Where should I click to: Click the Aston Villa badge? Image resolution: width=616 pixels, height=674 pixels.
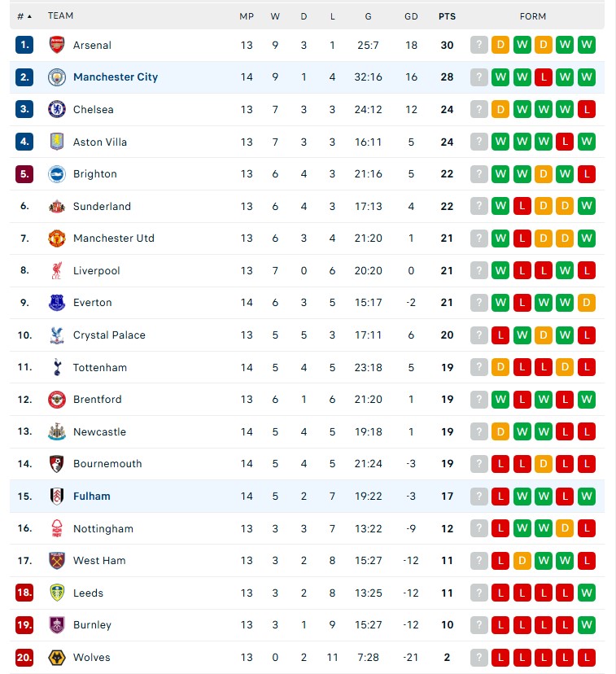56,142
